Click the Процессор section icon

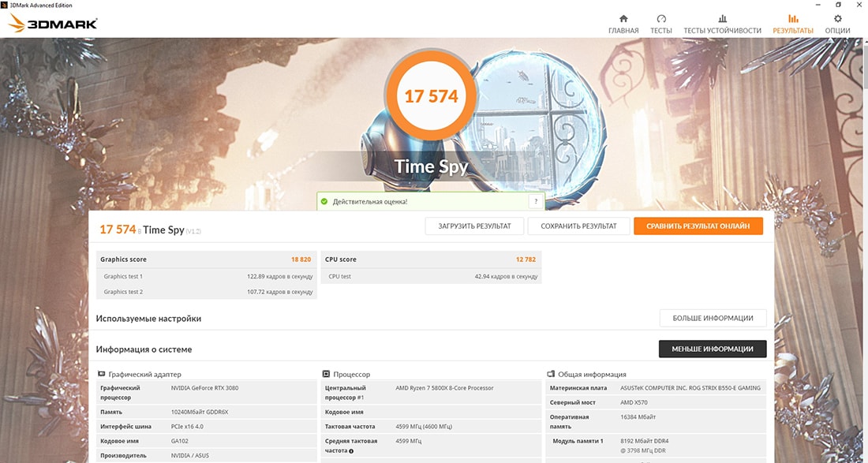coord(326,374)
